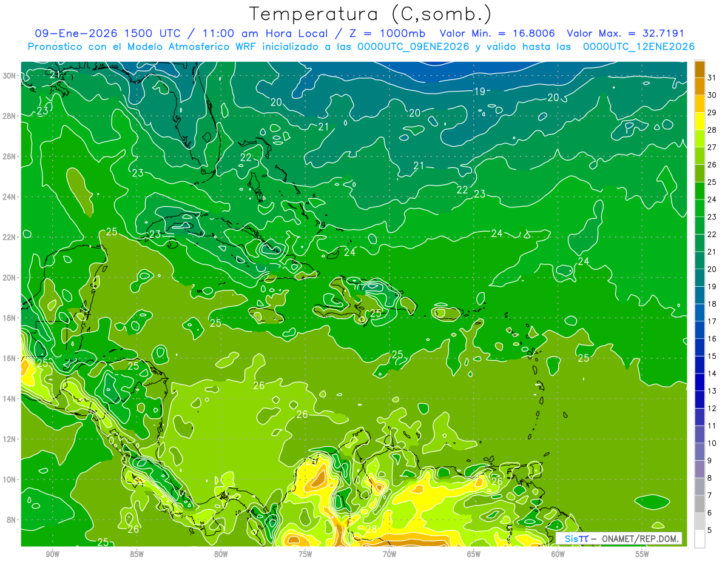Click the 16N latitude axis label

point(10,358)
